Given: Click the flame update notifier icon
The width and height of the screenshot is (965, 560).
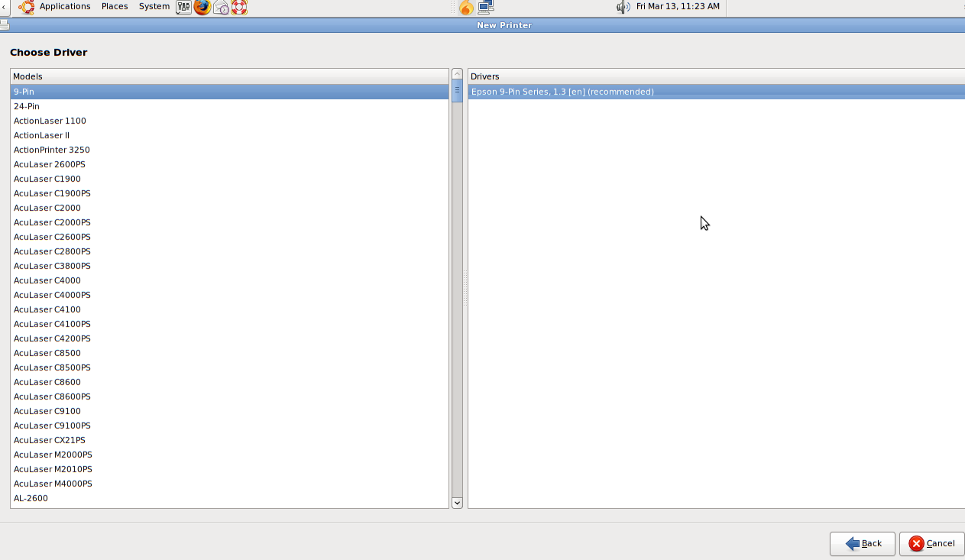Looking at the screenshot, I should pyautogui.click(x=466, y=8).
